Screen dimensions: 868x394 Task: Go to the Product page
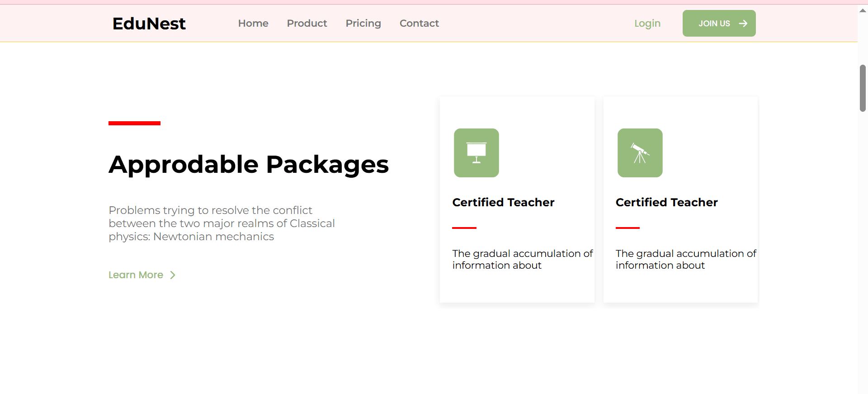tap(307, 24)
